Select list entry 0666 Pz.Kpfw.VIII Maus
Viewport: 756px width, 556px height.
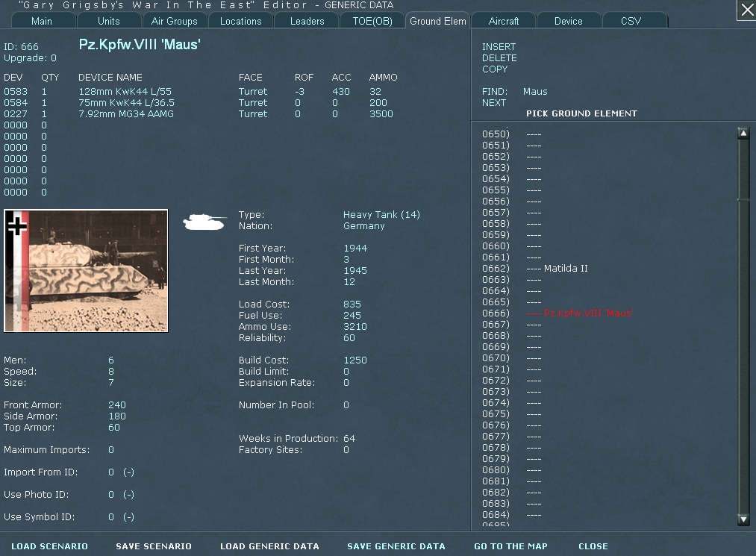pos(557,313)
